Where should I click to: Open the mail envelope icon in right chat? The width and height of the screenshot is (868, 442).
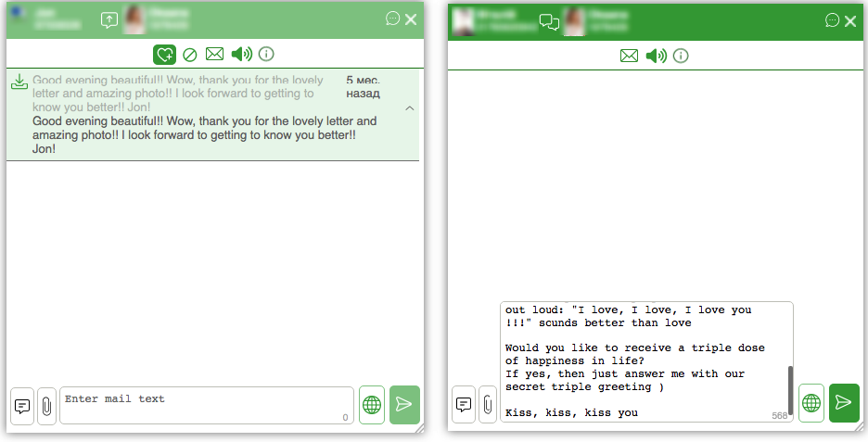point(629,56)
